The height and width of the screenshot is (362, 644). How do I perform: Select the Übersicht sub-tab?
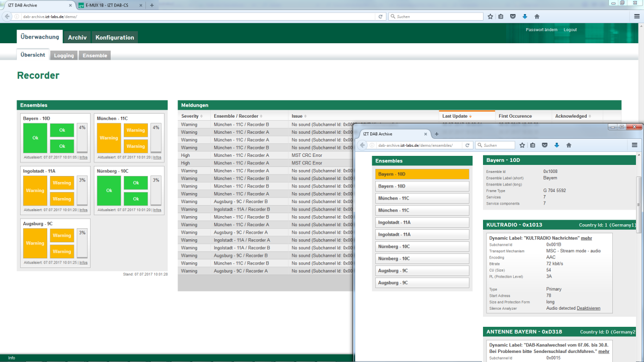tap(33, 55)
